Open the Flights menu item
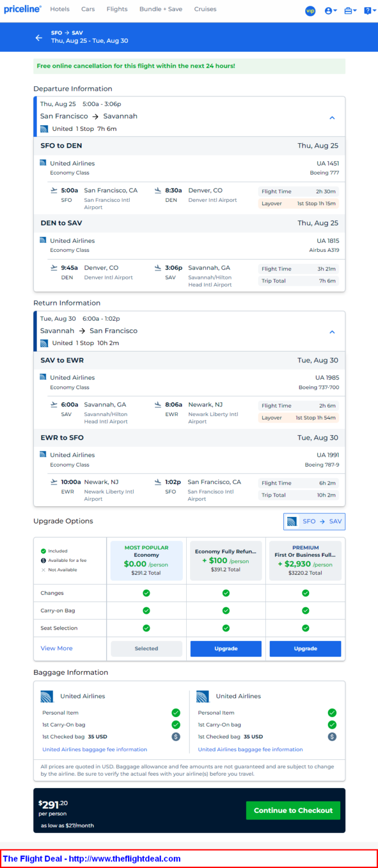This screenshot has height=868, width=378. pyautogui.click(x=117, y=9)
